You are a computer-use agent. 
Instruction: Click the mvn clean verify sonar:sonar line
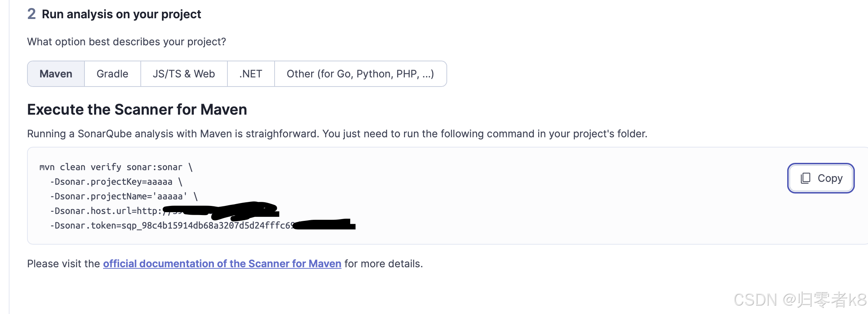click(116, 167)
